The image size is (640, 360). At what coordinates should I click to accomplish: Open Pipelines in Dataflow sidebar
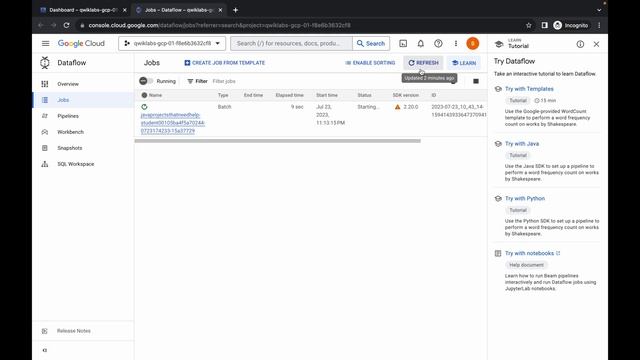pyautogui.click(x=68, y=116)
